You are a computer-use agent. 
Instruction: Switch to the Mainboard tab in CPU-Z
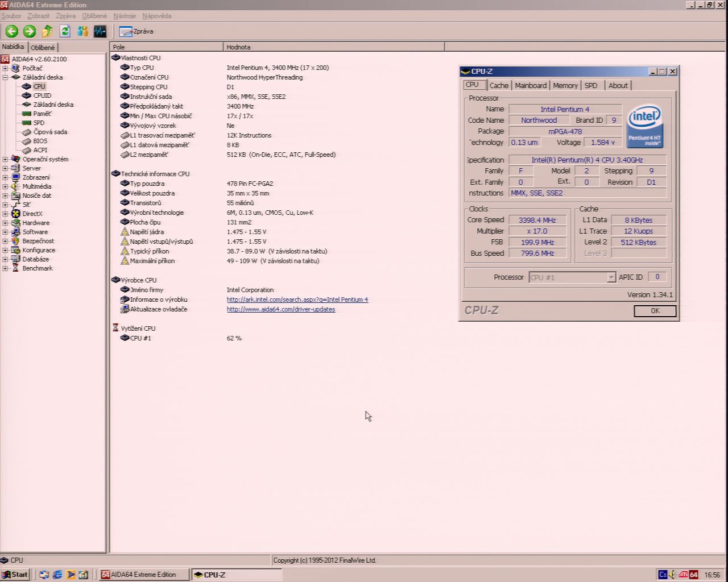coord(531,85)
